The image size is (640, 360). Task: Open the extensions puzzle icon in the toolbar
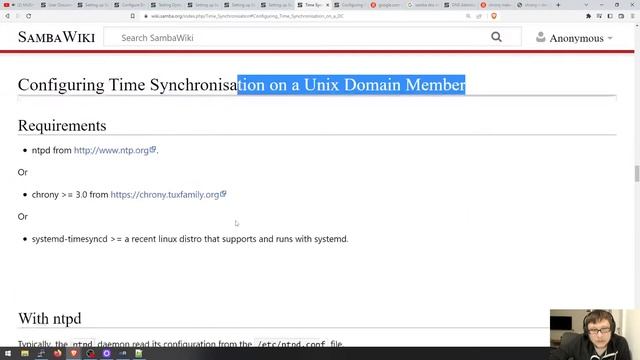588,16
